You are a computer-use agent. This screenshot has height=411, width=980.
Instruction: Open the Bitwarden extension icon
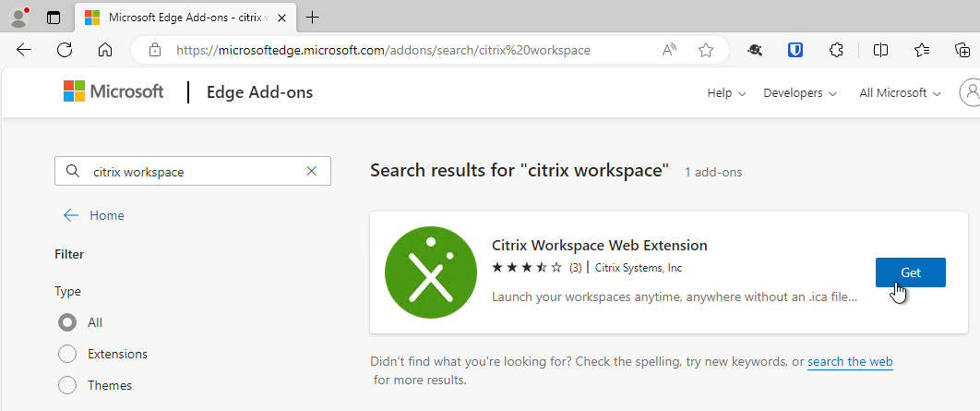(x=795, y=50)
